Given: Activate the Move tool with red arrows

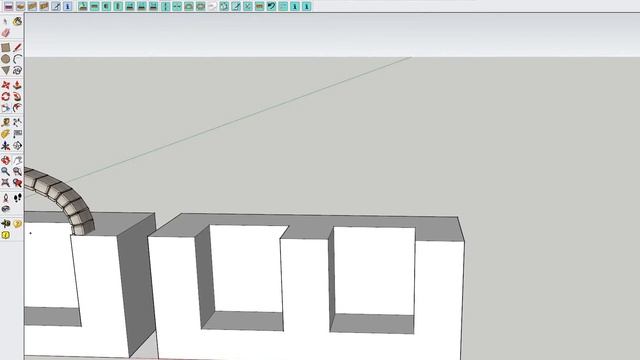Looking at the screenshot, I should [5, 85].
